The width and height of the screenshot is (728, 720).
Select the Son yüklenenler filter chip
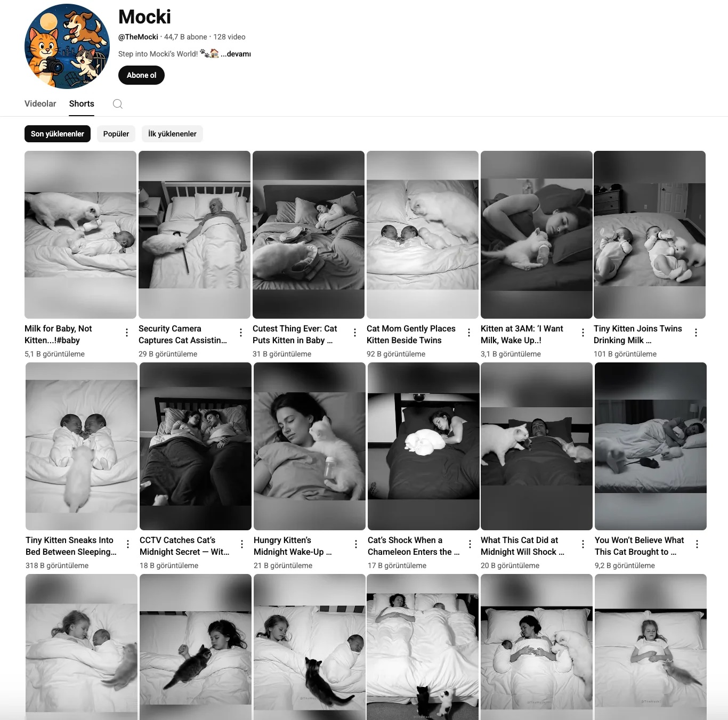pyautogui.click(x=58, y=134)
